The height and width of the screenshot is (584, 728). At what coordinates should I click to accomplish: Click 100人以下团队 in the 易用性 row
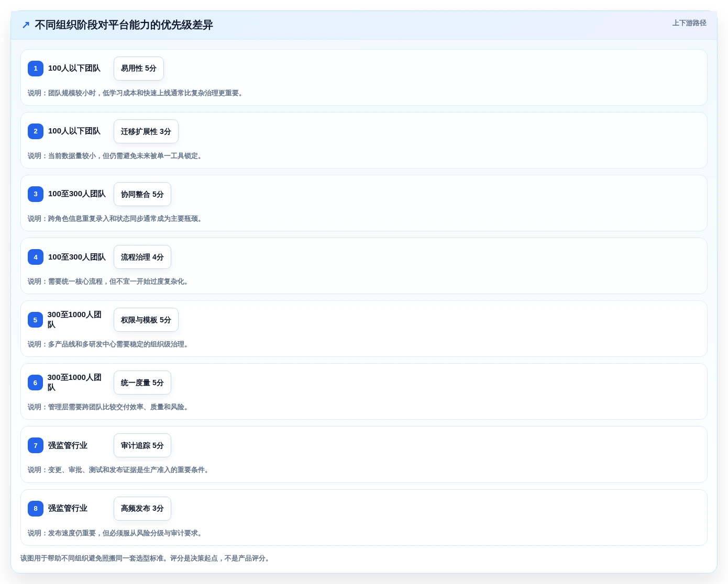(x=74, y=68)
